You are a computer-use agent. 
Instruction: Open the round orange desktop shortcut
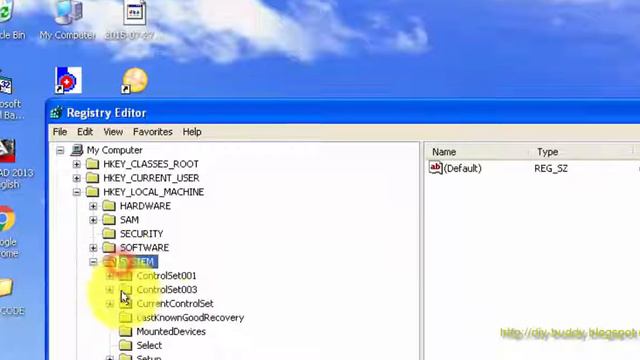click(135, 80)
